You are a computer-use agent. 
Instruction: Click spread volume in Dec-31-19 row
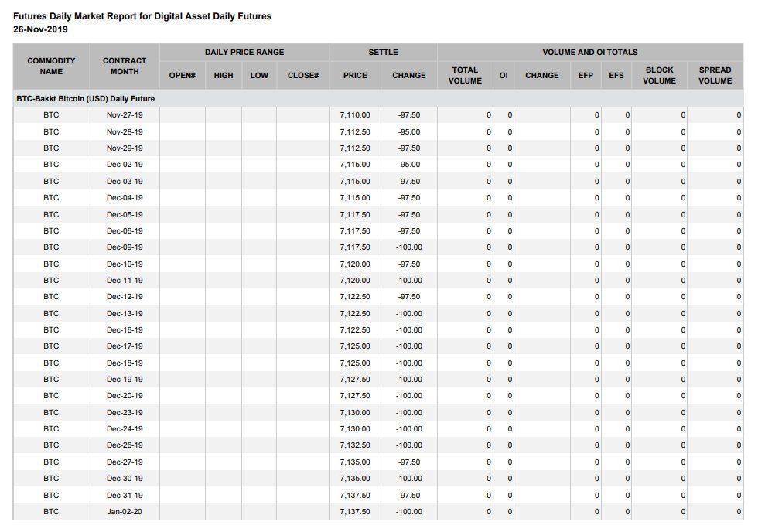(739, 496)
